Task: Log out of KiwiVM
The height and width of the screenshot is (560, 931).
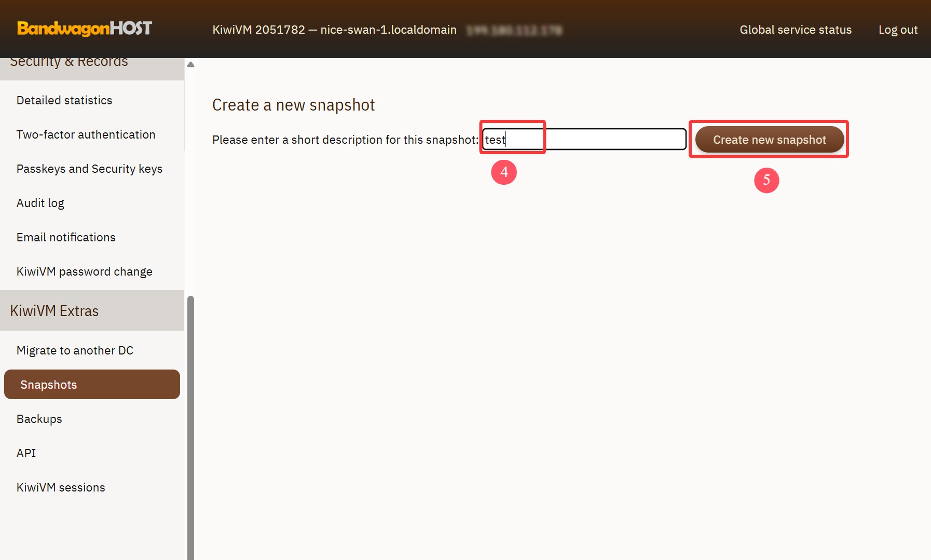Action: tap(897, 30)
